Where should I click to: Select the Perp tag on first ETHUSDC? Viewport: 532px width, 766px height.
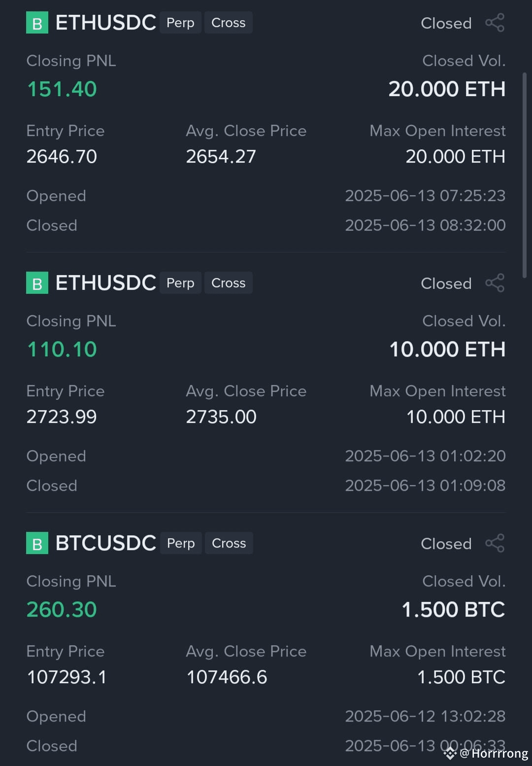(x=180, y=23)
